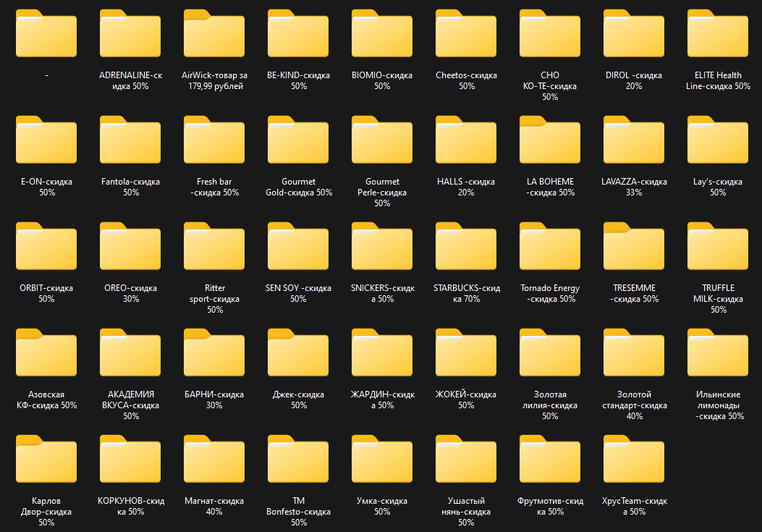Select the Lay's-скидка 50% folder

[x=718, y=140]
